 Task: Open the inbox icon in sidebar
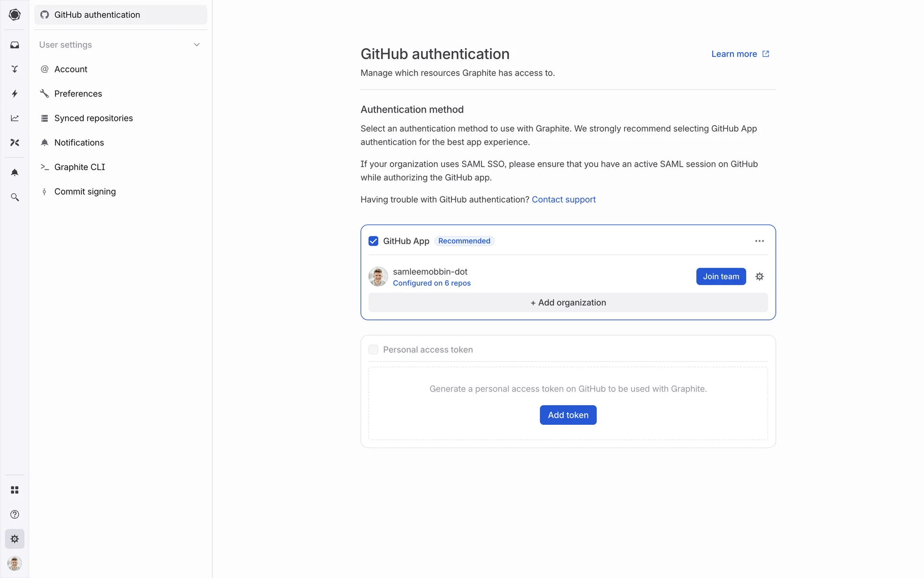pyautogui.click(x=14, y=45)
